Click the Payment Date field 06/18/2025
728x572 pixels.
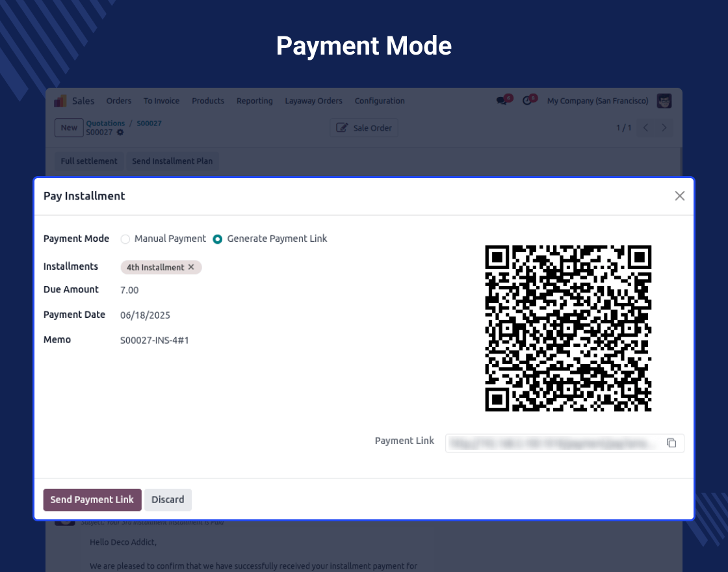click(146, 315)
